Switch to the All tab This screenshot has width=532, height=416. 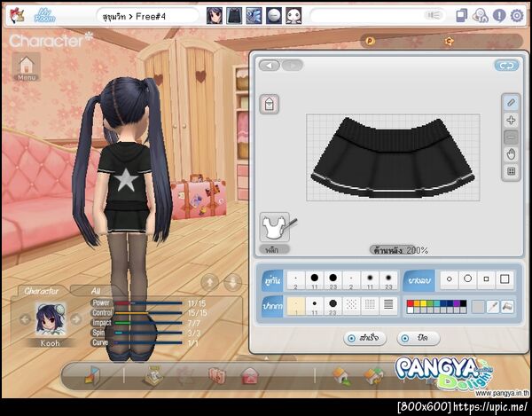(x=96, y=291)
